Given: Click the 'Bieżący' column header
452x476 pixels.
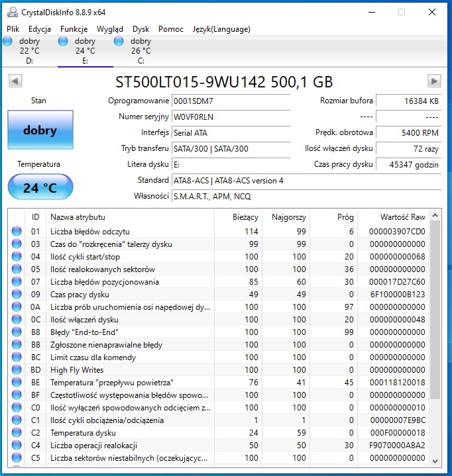Looking at the screenshot, I should pos(239,217).
